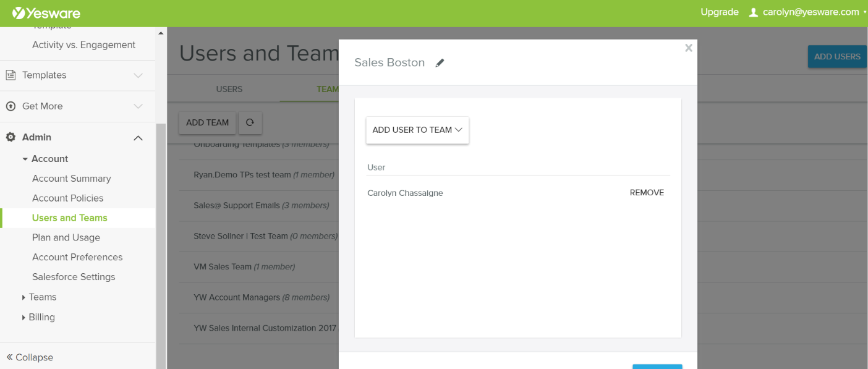Expand the Get More section chevron
This screenshot has width=868, height=369.
coord(138,106)
